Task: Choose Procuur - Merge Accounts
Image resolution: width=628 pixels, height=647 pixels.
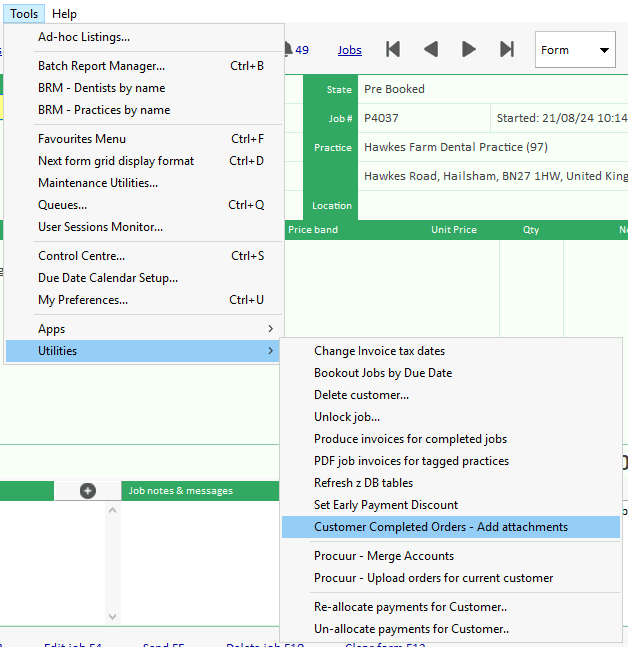Action: pyautogui.click(x=383, y=556)
